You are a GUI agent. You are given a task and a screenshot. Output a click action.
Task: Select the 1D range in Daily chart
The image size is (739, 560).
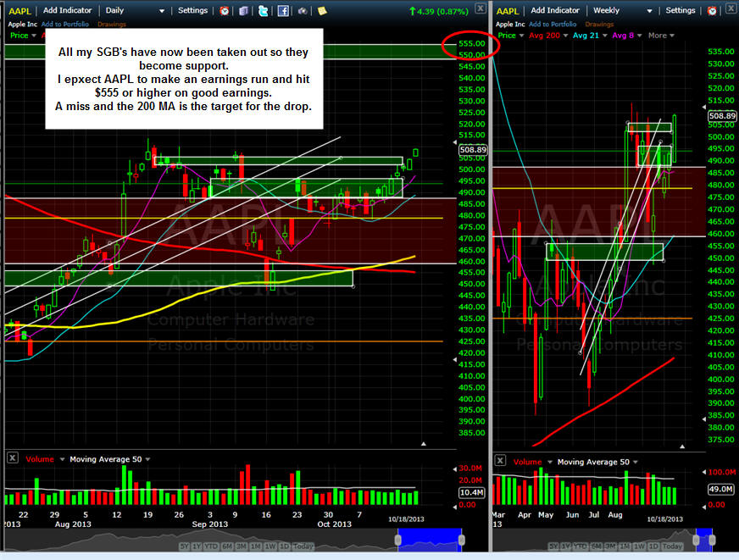click(x=284, y=546)
